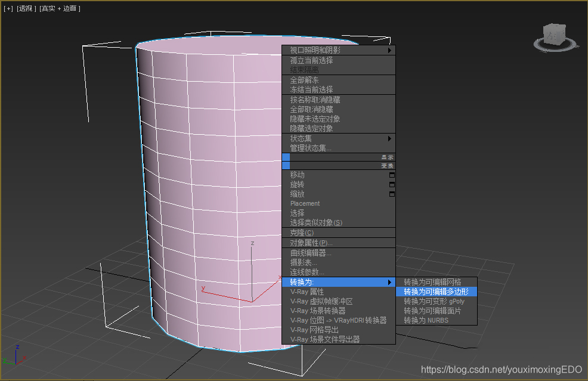Open V-Ray 位图 -> VRayHDRI 转换器
The image size is (588, 381).
coord(339,321)
